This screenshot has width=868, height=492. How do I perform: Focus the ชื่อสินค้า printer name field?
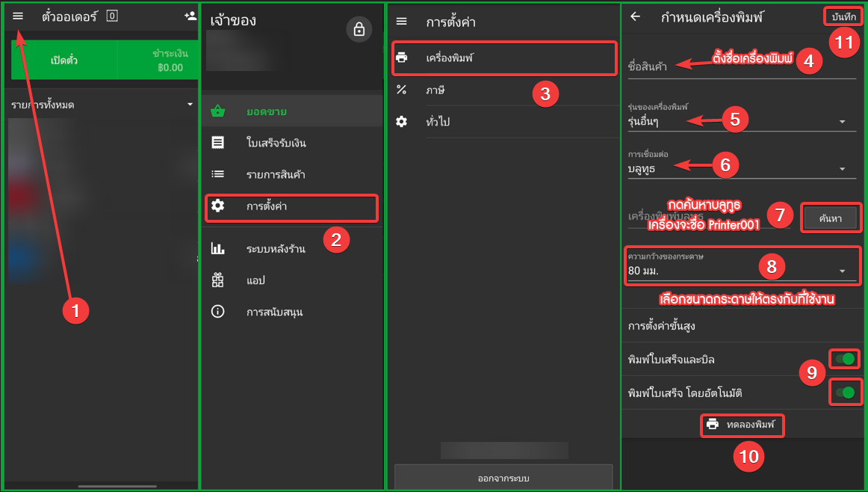[x=742, y=67]
